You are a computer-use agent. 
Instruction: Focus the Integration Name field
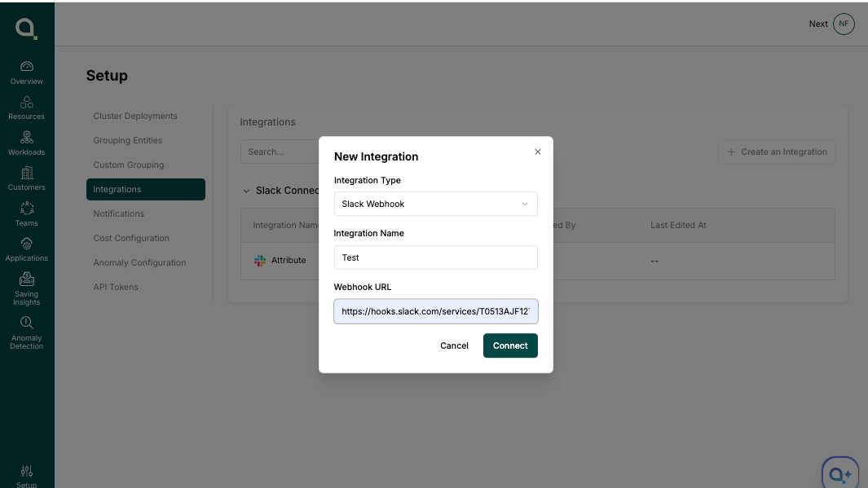(x=436, y=257)
